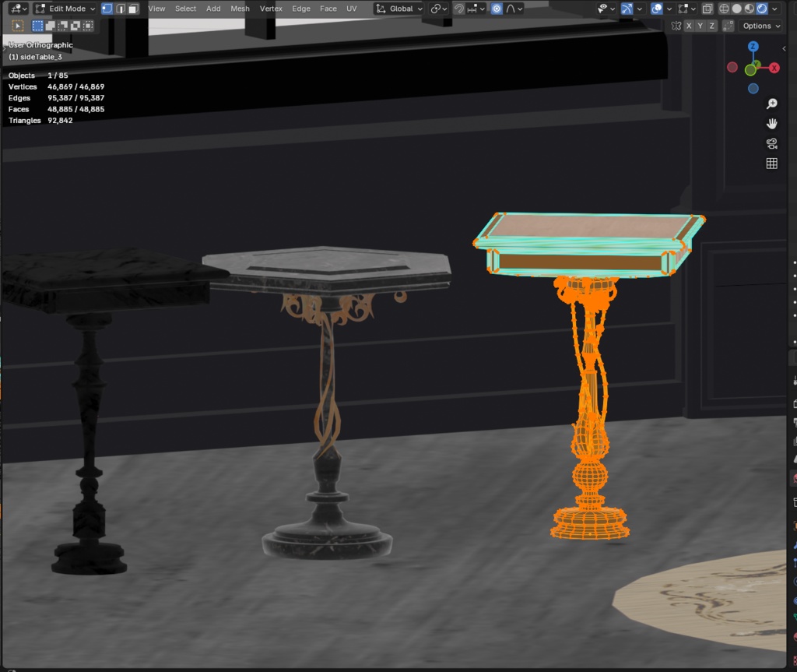Switch to wireframe viewport shading
Viewport: 797px width, 672px height.
pos(725,9)
